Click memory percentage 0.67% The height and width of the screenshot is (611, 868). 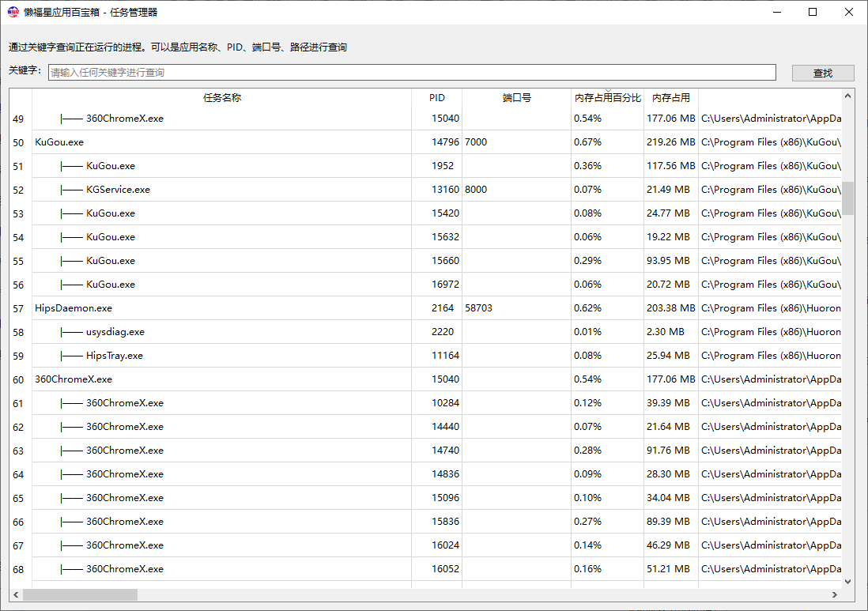point(587,142)
